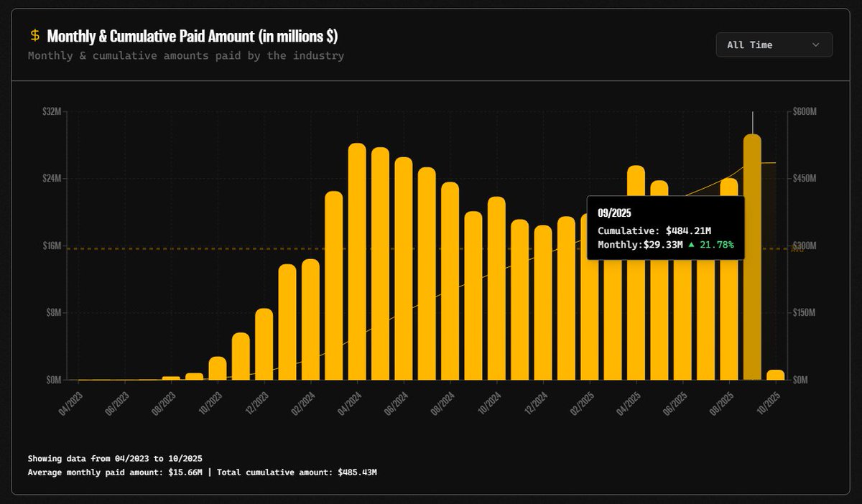Click the first bar at 04/2023
Image resolution: width=862 pixels, height=504 pixels.
(78, 379)
